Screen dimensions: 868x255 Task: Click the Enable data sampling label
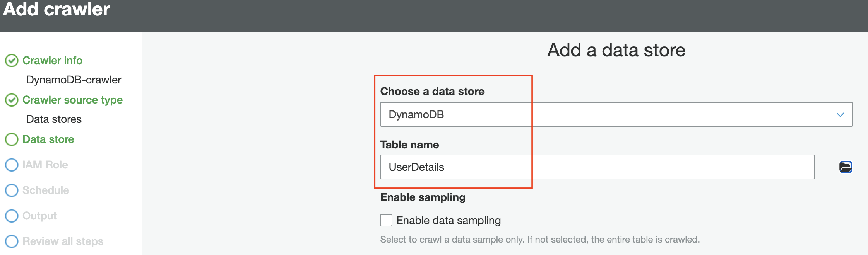coord(449,221)
